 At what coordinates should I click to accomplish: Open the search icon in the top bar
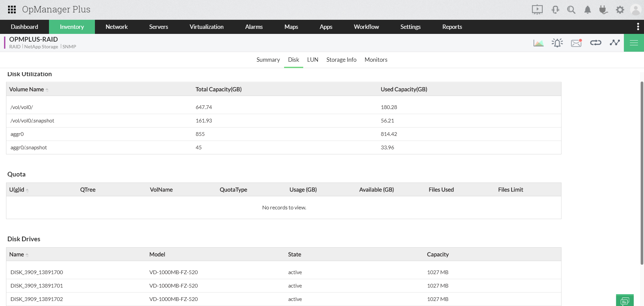pos(572,10)
